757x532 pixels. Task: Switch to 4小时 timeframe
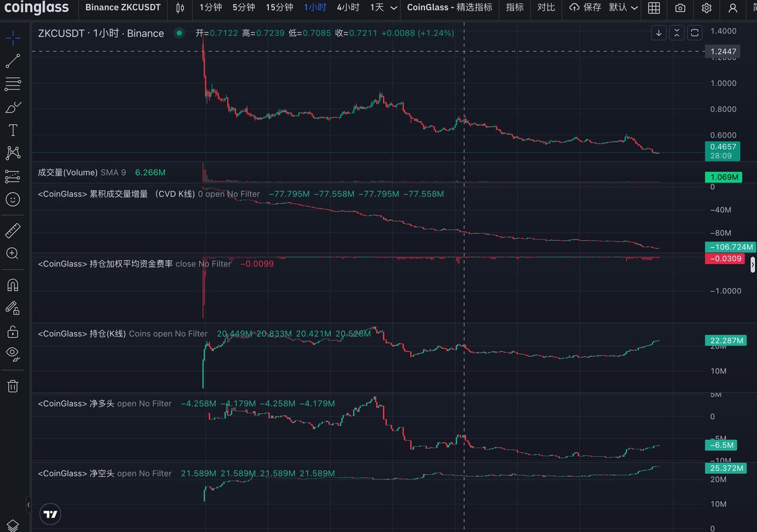[x=348, y=8]
